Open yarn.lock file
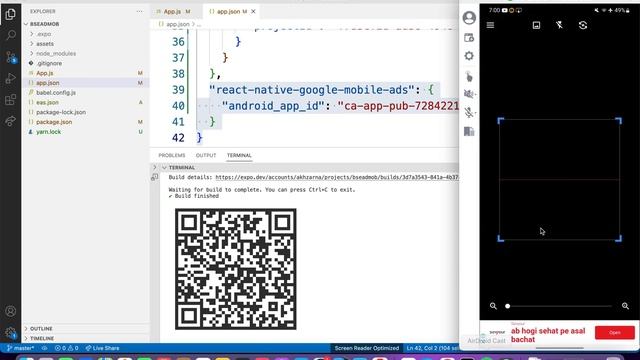The image size is (640, 360). (49, 132)
